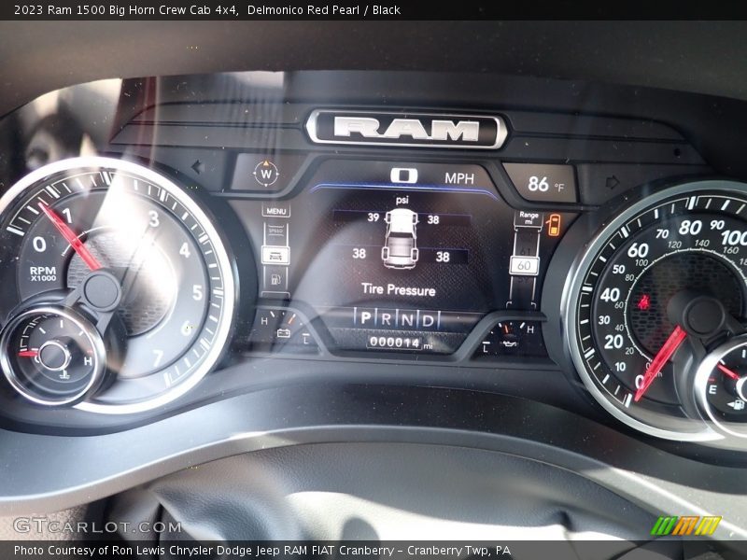Select the D gear indicator

pos(426,319)
